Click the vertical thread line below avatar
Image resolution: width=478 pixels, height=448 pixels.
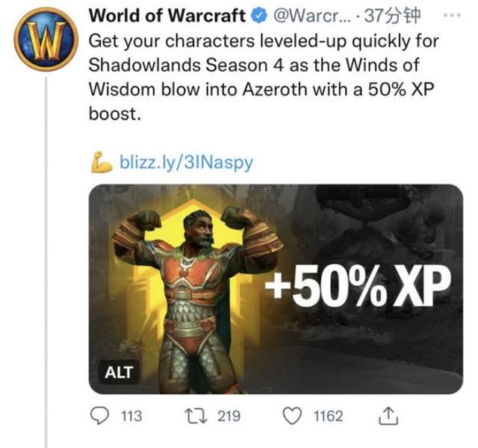tap(46, 262)
